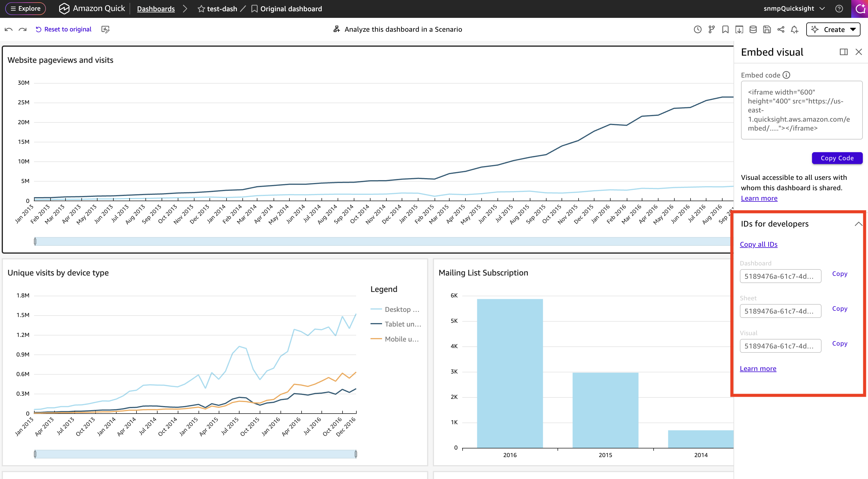Toggle the Embed visual panel layout icon
Screen dimensions: 868x479
pos(843,52)
